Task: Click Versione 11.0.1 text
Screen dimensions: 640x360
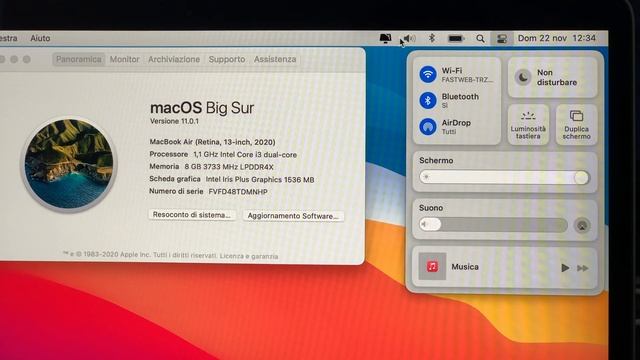Action: pyautogui.click(x=174, y=121)
